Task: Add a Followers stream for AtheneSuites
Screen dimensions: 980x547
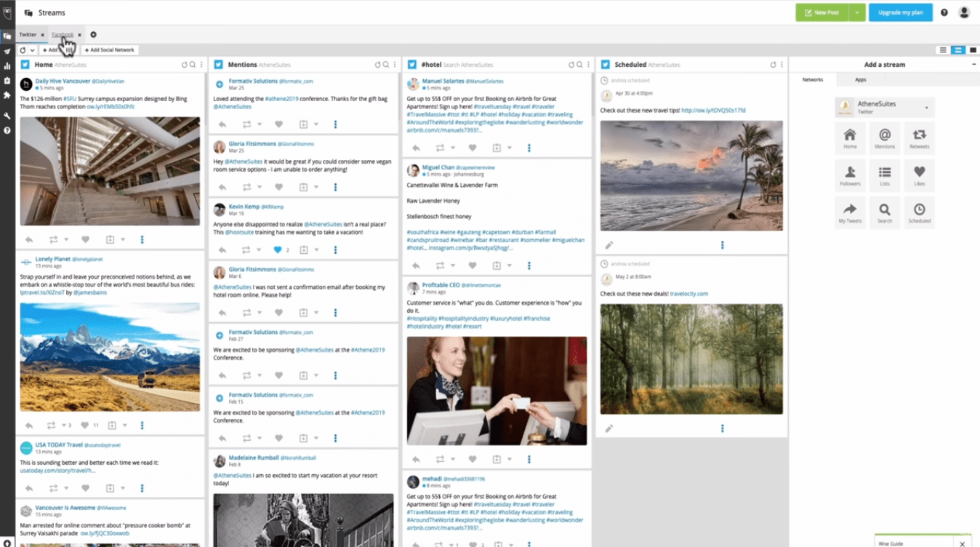Action: click(849, 175)
